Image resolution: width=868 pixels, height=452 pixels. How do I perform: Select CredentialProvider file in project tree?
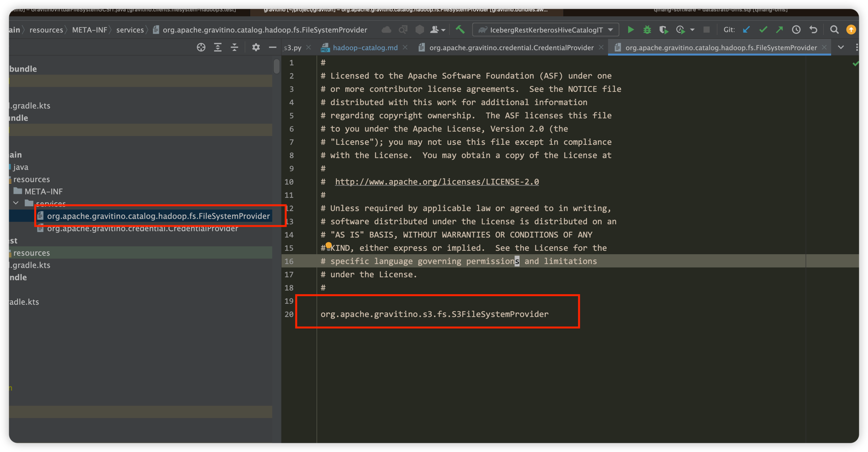pos(142,229)
